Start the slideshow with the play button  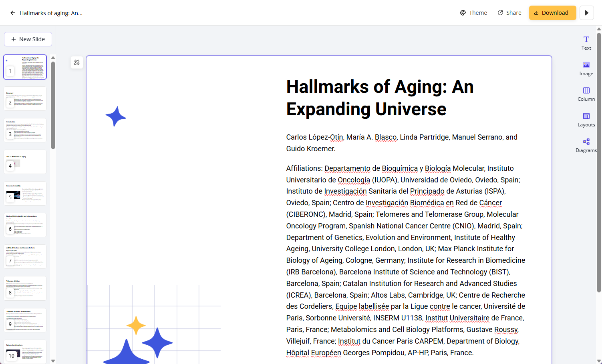[586, 13]
